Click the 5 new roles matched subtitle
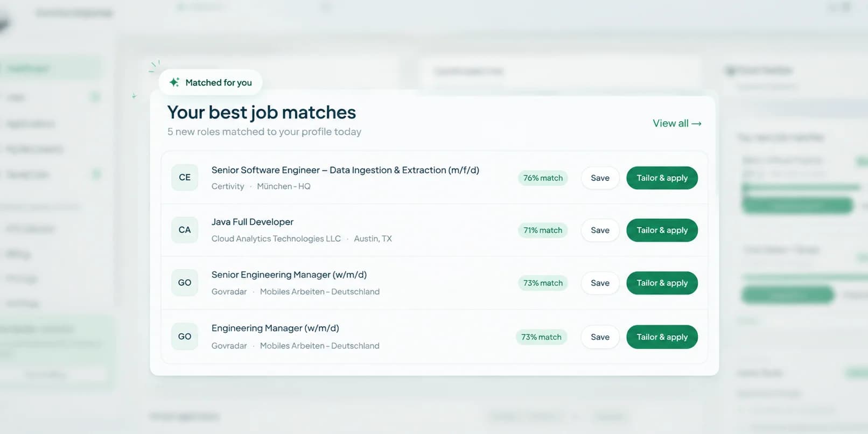The image size is (868, 434). [x=264, y=132]
